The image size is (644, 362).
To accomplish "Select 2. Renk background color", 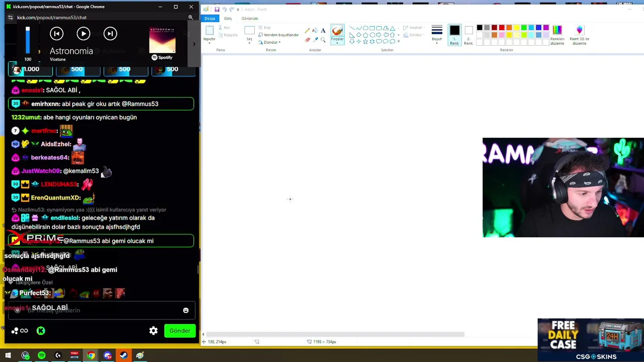I will tap(469, 35).
